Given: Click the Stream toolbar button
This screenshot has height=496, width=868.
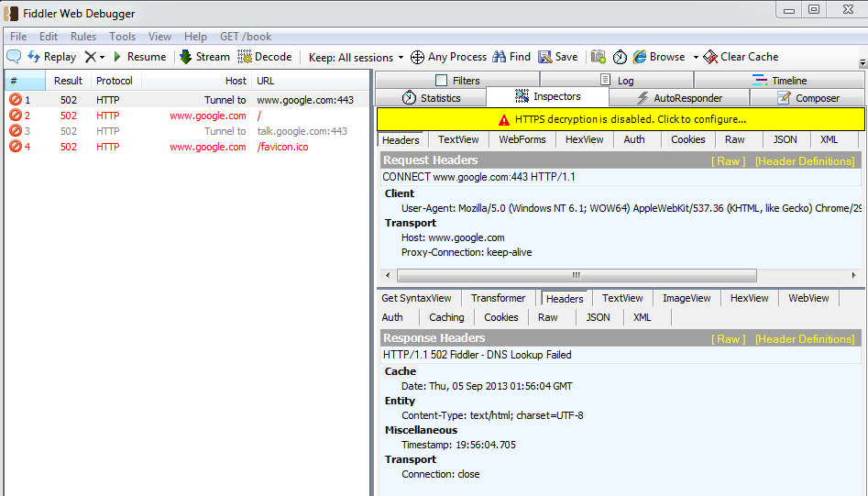Looking at the screenshot, I should coord(204,57).
